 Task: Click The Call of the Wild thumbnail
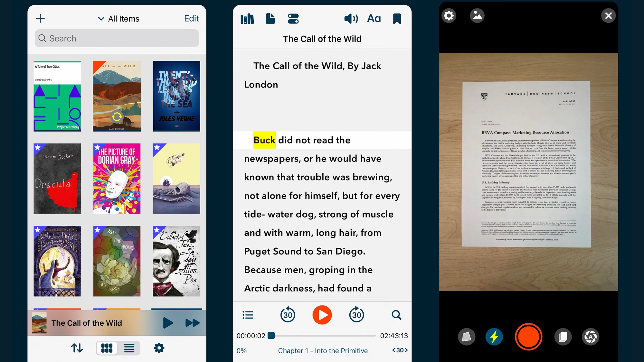[x=117, y=95]
